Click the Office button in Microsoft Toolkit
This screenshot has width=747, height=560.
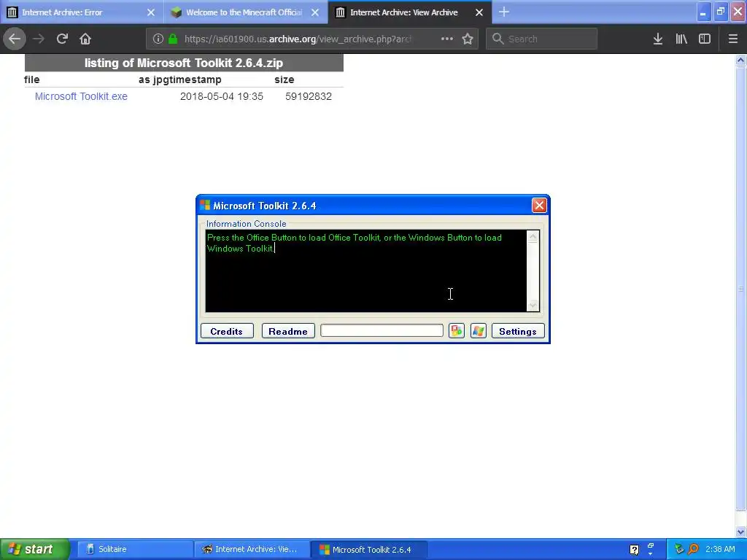click(457, 331)
